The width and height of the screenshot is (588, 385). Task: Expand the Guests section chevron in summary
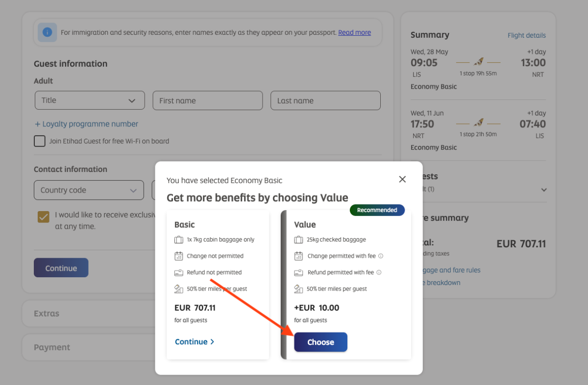(x=543, y=190)
